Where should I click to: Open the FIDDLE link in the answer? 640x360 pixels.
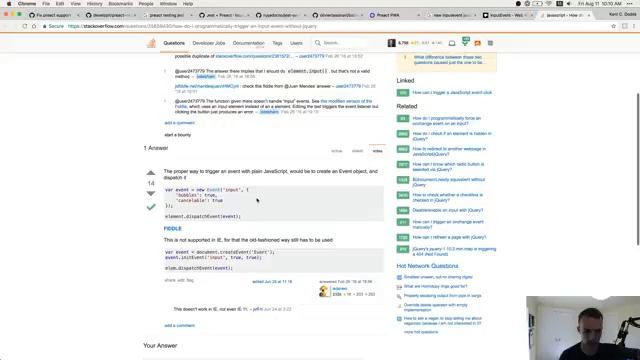173,229
